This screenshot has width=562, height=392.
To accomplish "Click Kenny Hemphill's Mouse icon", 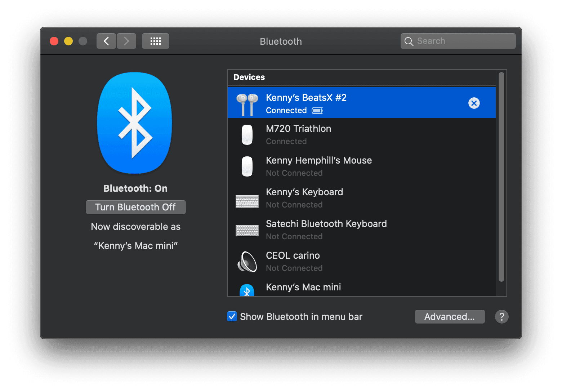I will coord(247,166).
